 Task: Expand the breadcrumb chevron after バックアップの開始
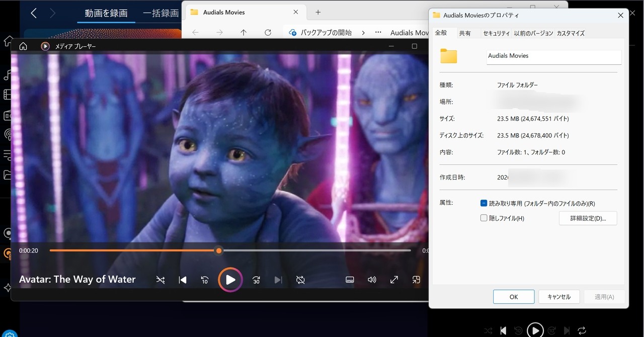[x=363, y=32]
